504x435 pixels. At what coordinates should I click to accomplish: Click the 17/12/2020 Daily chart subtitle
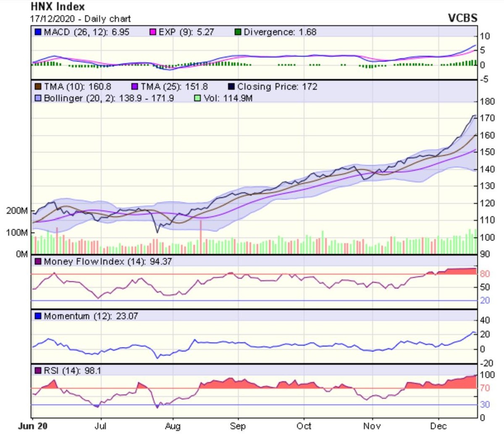[80, 19]
